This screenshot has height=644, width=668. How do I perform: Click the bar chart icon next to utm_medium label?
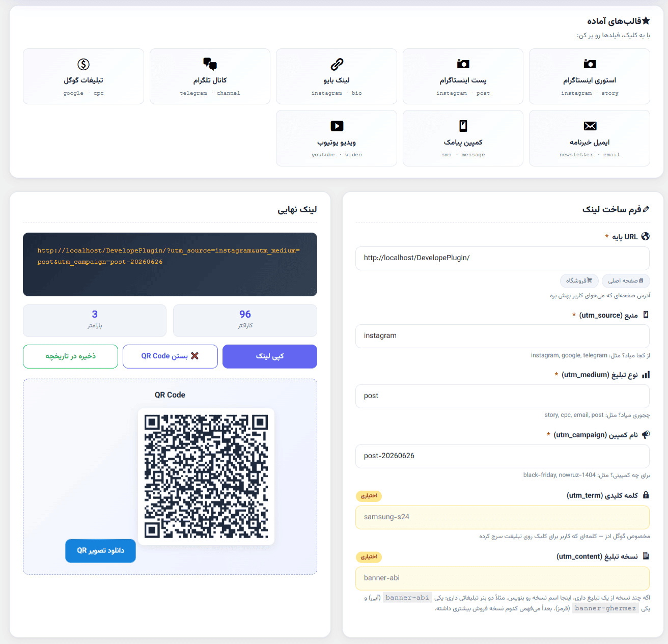click(x=646, y=375)
